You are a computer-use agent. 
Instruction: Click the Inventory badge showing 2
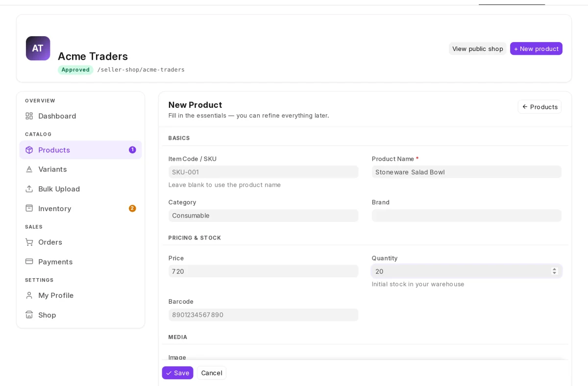[x=132, y=208]
